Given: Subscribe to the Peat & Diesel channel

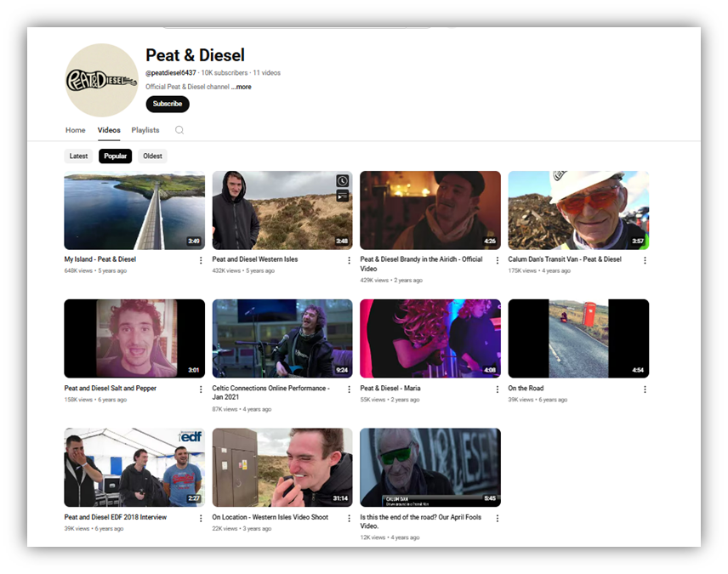Looking at the screenshot, I should (168, 104).
